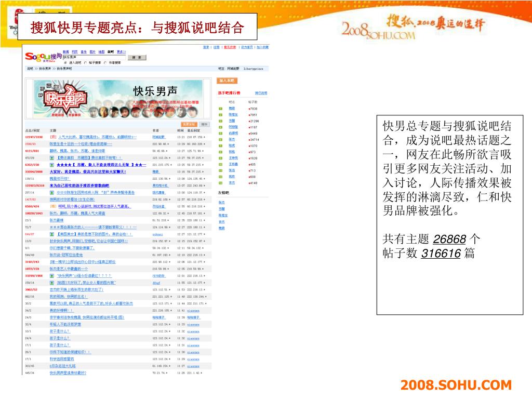The height and width of the screenshot is (399, 532).
Task: Click the 主题 column header
Action: (x=53, y=130)
